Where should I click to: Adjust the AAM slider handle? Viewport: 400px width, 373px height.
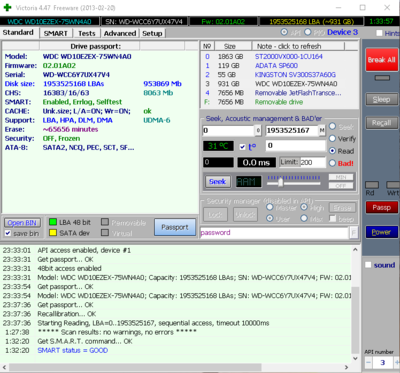click(280, 182)
